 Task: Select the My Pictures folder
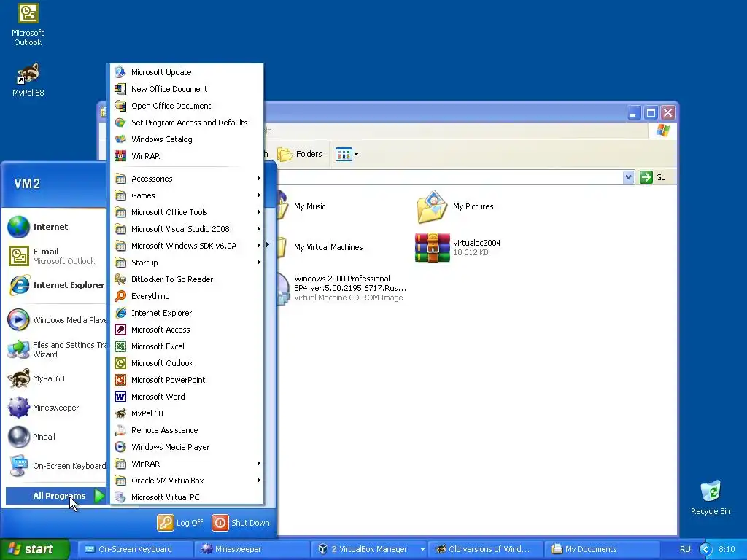[x=455, y=206]
